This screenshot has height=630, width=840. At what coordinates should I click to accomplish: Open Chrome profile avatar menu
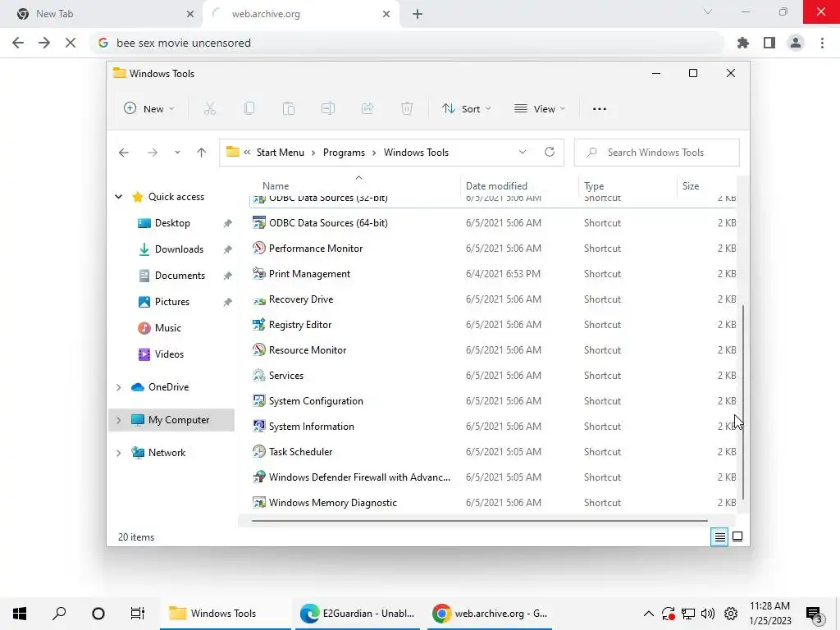796,43
